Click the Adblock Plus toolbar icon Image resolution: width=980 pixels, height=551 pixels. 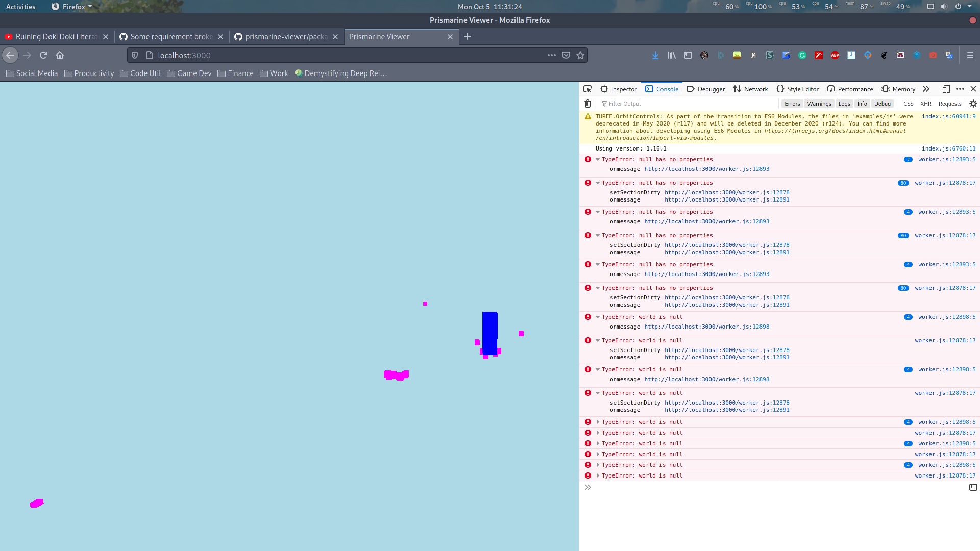835,55
